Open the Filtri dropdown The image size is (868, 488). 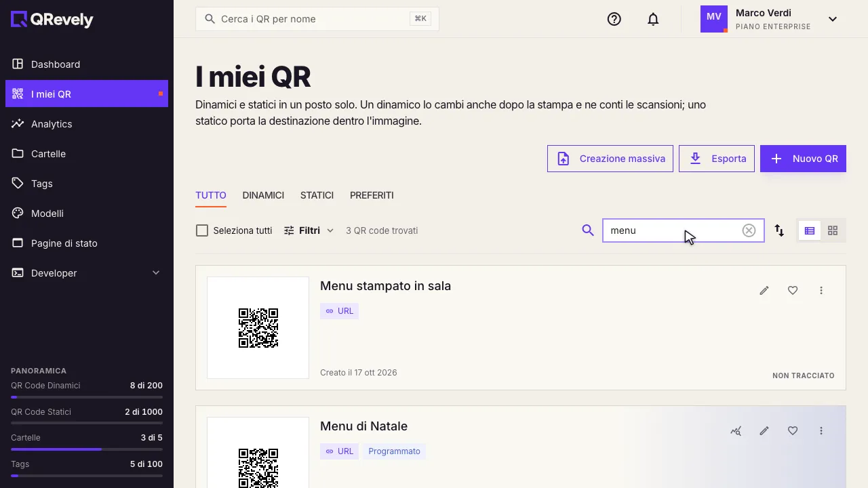[x=309, y=230]
